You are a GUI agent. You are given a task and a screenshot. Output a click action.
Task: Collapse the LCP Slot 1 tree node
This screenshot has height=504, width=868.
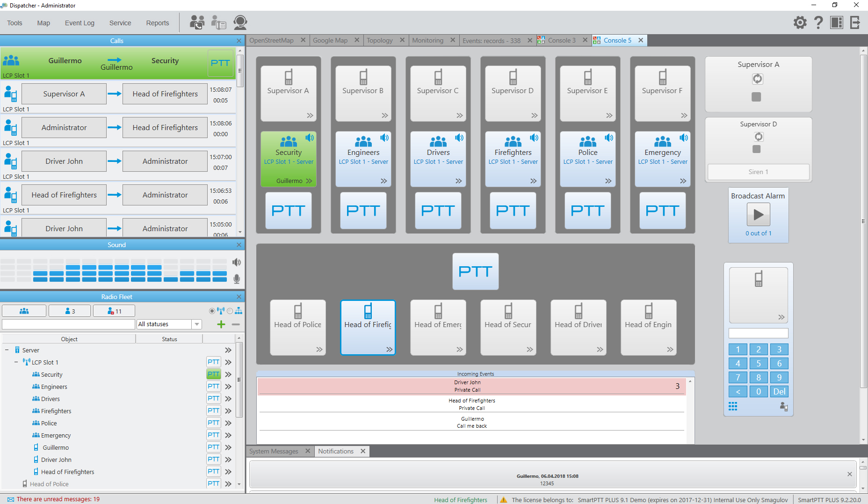[x=15, y=362]
